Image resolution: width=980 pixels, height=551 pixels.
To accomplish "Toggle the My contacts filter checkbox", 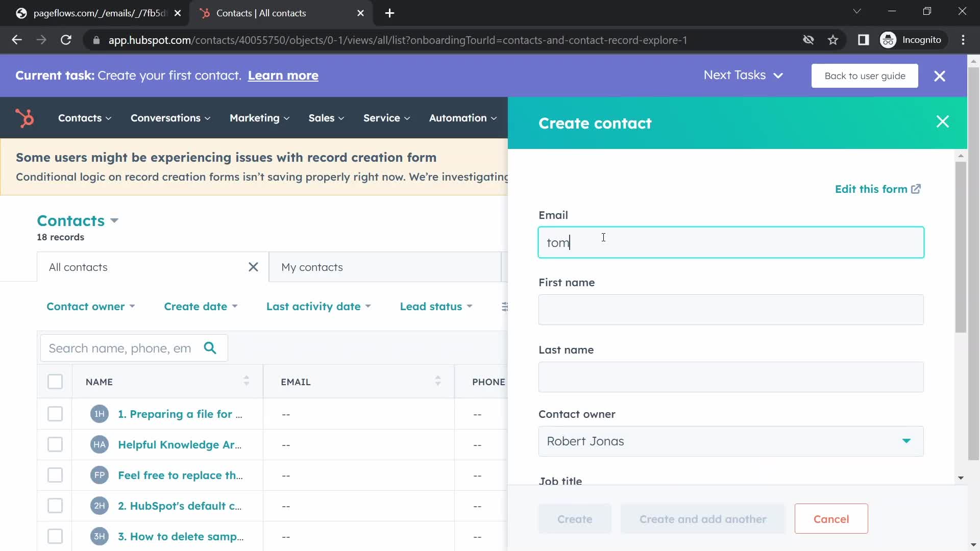I will pos(312,266).
